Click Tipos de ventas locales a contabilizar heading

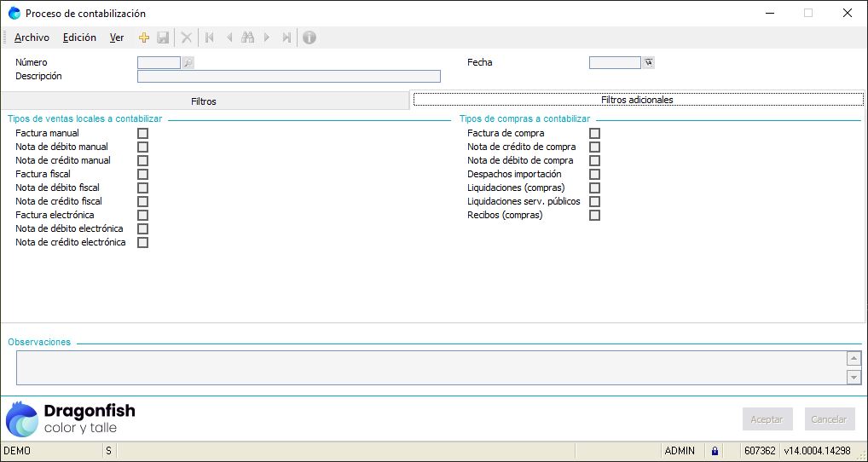pos(85,119)
